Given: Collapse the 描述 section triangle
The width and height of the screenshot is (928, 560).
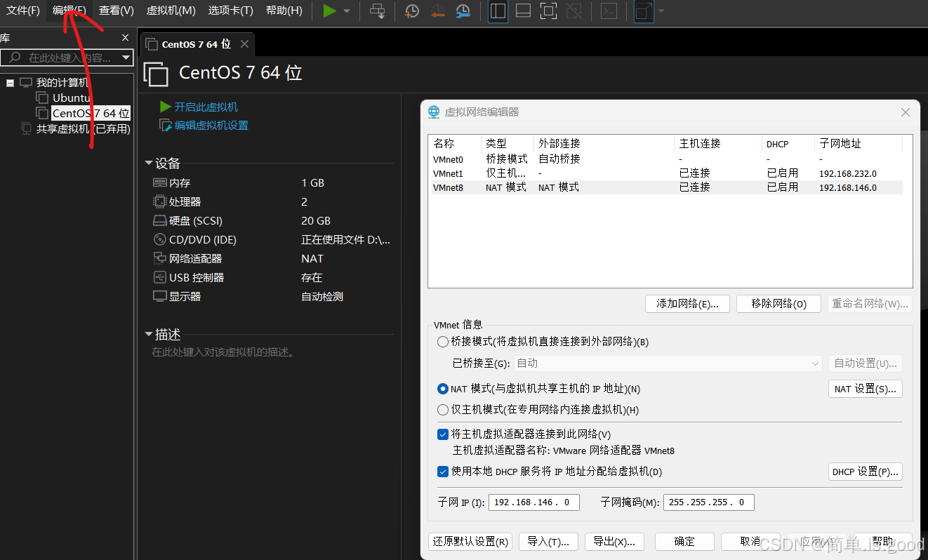Looking at the screenshot, I should [x=149, y=335].
